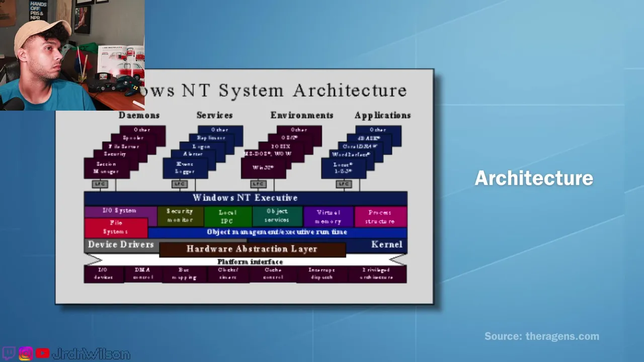
Task: Click the "Clocks/timers" box
Action: [228, 274]
